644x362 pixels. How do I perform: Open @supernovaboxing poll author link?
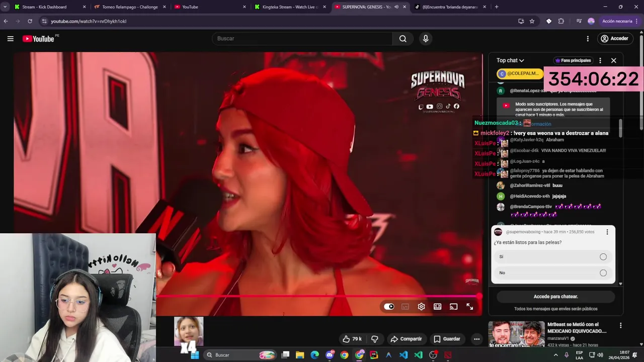524,232
